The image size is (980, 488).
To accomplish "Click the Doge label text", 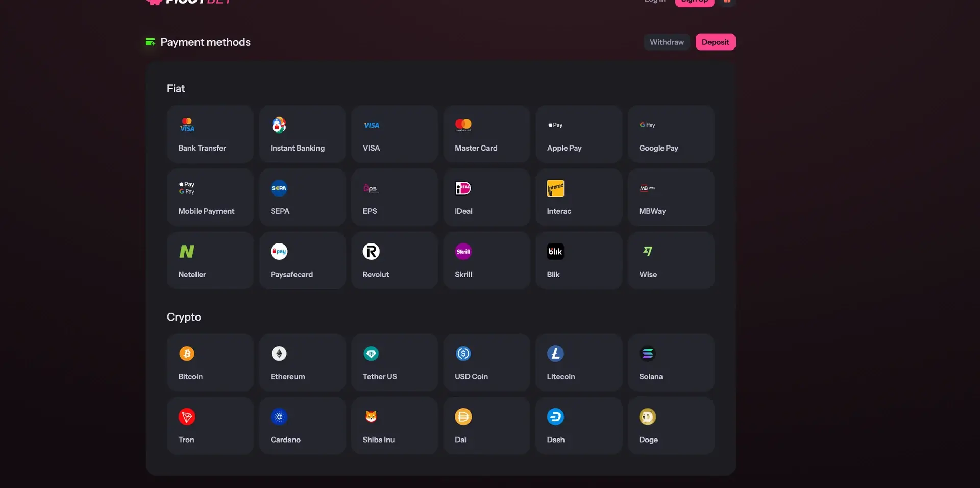I will pyautogui.click(x=648, y=440).
